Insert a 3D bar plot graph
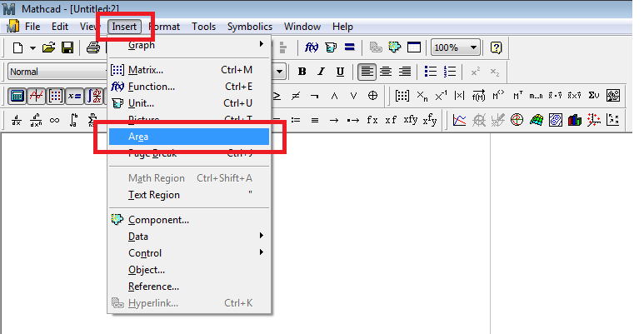Screen dimensions: 644x334 (x=574, y=121)
